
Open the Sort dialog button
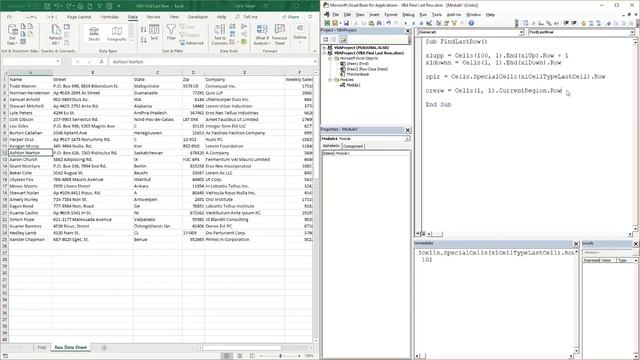pos(154,33)
